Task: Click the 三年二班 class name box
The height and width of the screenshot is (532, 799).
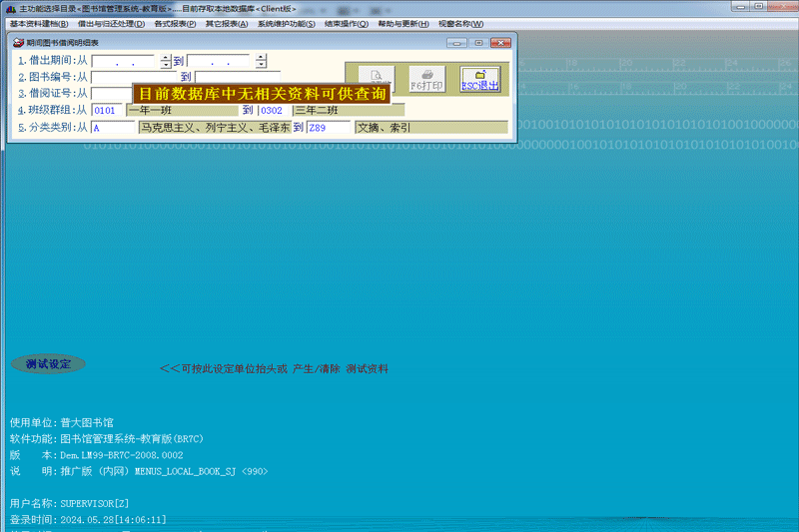Action: coord(349,111)
